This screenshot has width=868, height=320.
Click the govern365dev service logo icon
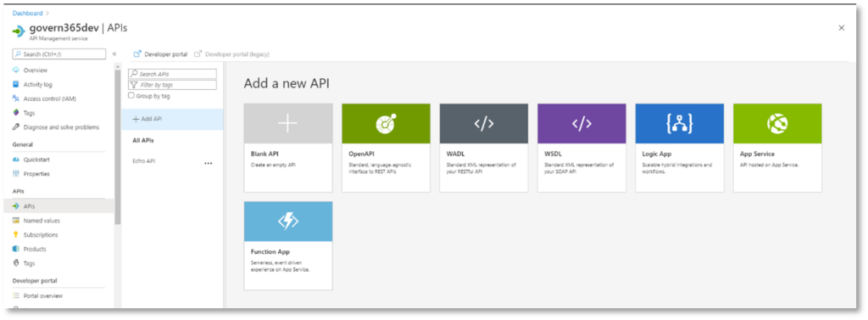[x=19, y=31]
